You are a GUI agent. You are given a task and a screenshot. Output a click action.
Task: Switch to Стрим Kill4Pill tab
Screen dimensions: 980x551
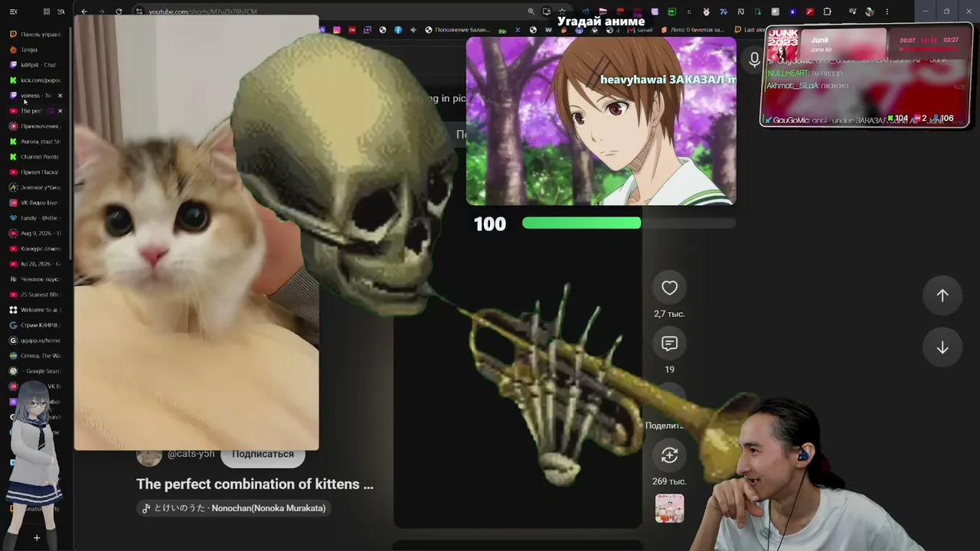tap(35, 325)
